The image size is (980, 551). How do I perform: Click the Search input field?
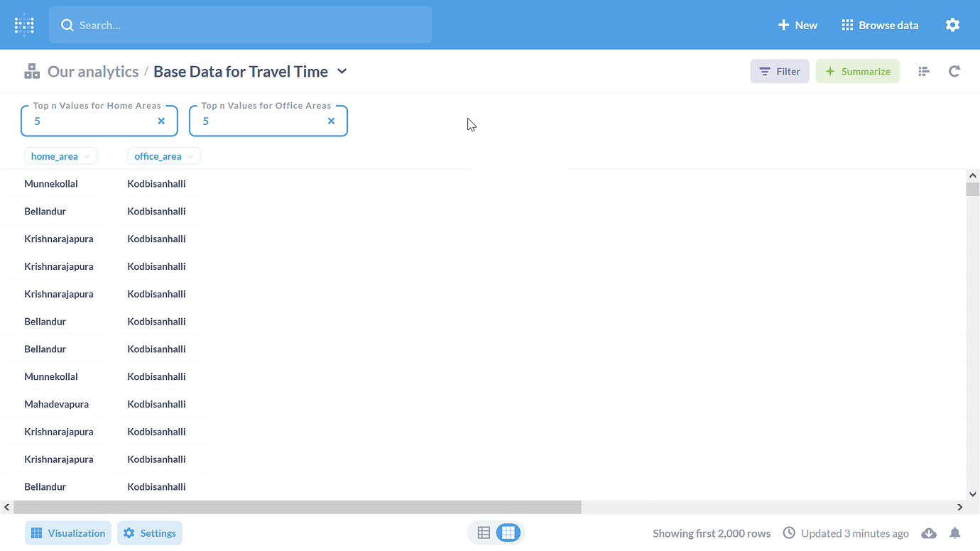click(241, 25)
